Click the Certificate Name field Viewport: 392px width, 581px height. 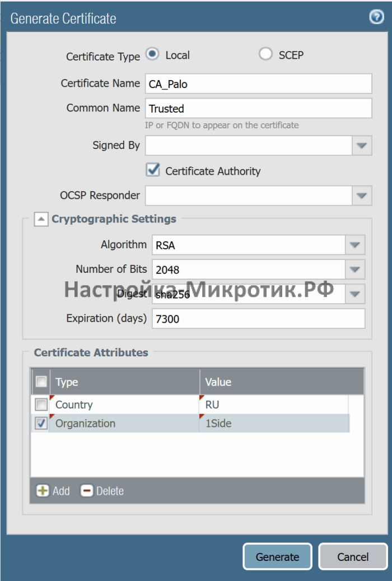pos(258,83)
